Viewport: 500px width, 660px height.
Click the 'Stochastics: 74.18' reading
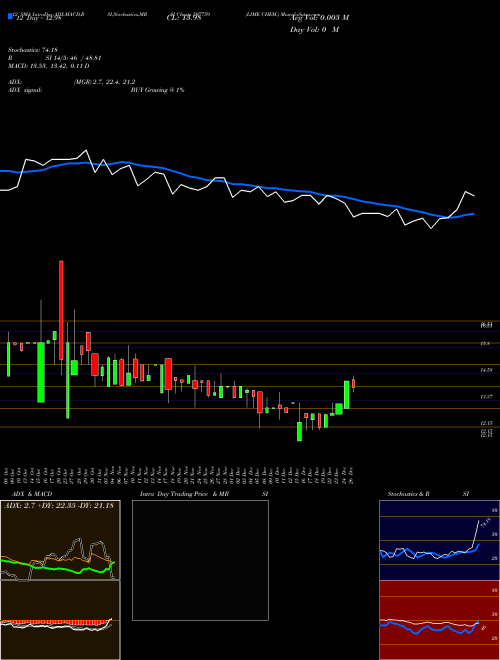click(32, 50)
